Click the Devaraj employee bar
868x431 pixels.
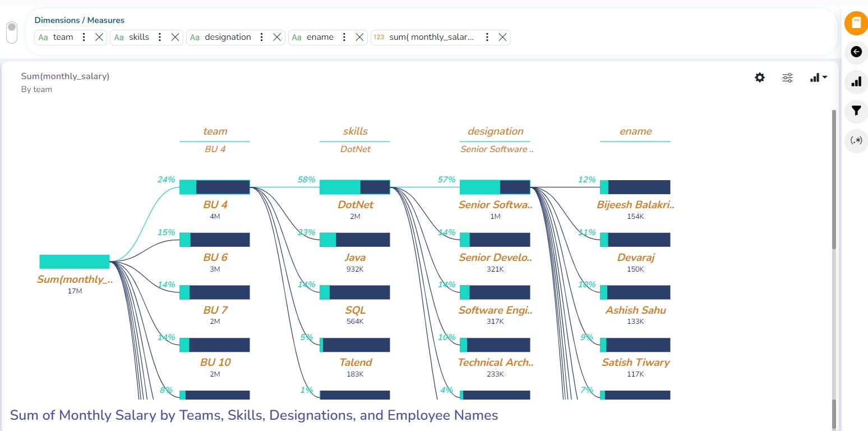[635, 240]
